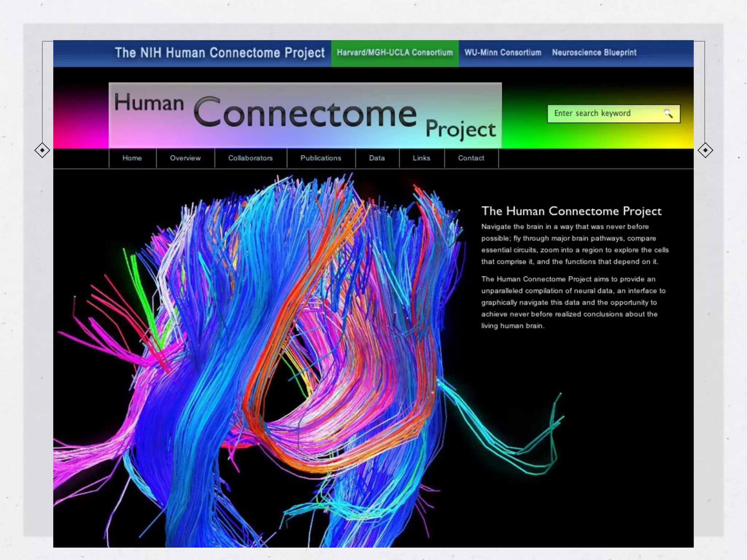Select the Data menu item

(x=377, y=158)
